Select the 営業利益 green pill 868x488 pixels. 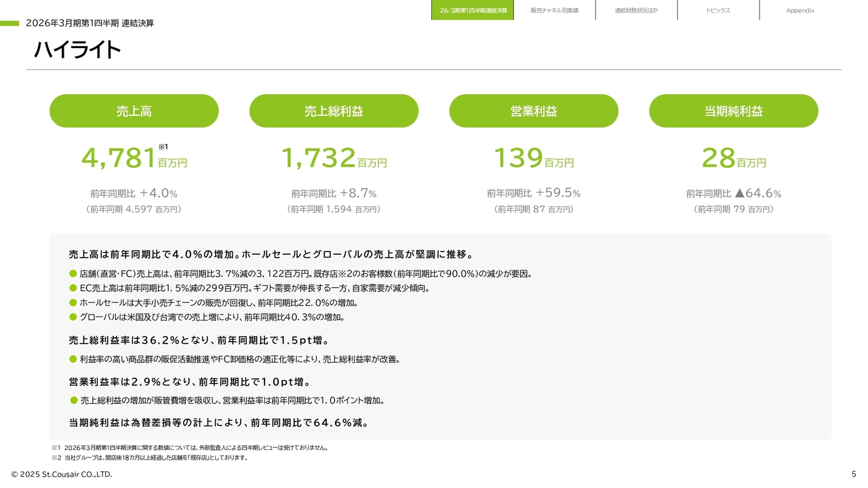[x=534, y=110]
